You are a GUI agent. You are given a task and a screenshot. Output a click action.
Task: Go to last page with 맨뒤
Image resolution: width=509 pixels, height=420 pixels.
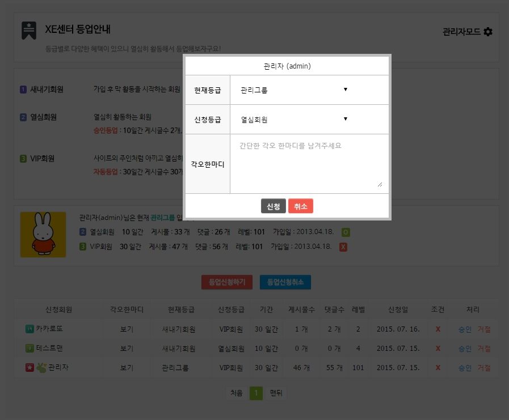point(276,393)
